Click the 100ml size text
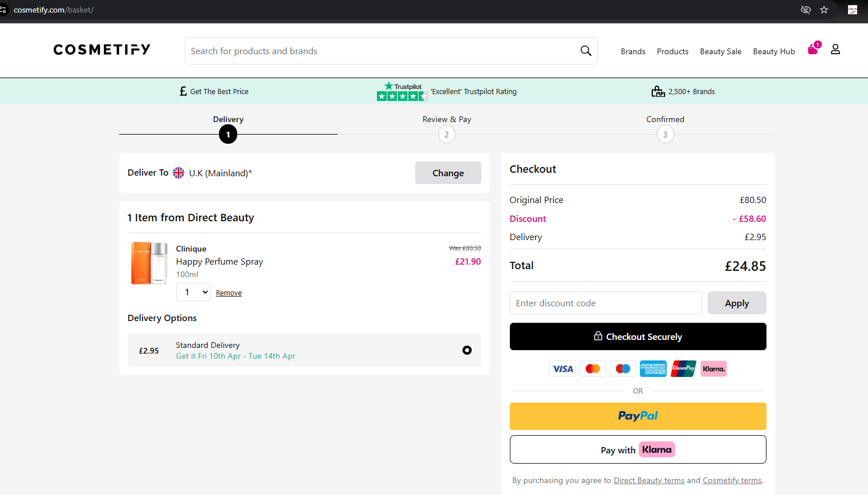The image size is (868, 495). (187, 274)
